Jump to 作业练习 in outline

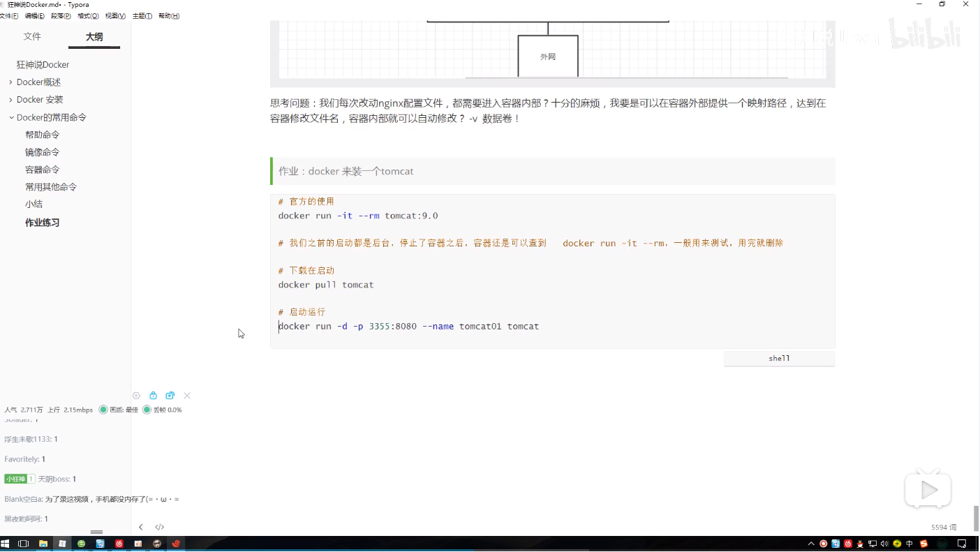[x=43, y=223]
